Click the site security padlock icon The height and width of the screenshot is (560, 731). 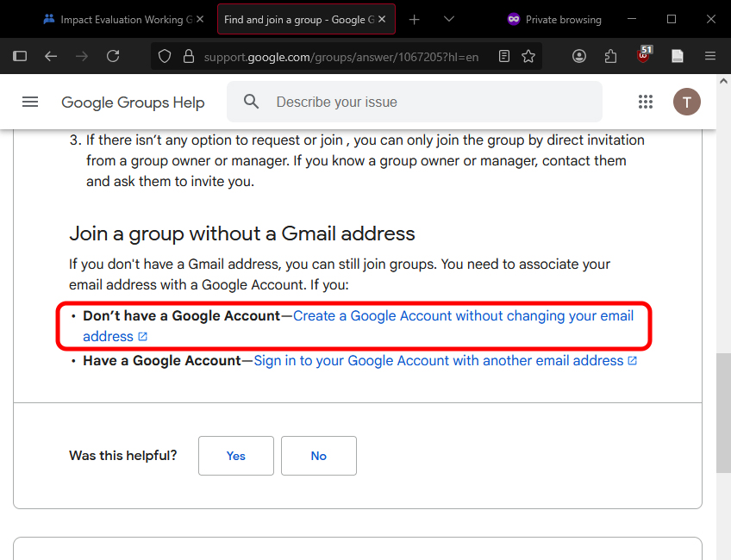click(188, 56)
